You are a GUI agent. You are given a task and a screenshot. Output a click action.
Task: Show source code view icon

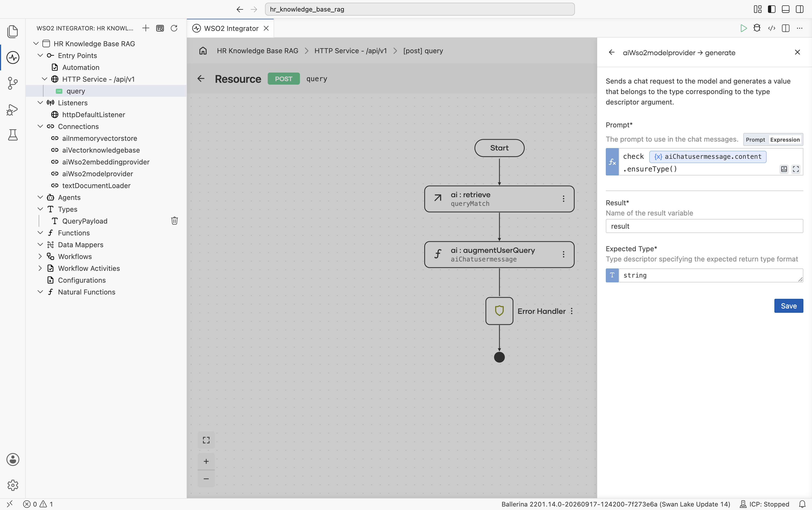pos(771,28)
